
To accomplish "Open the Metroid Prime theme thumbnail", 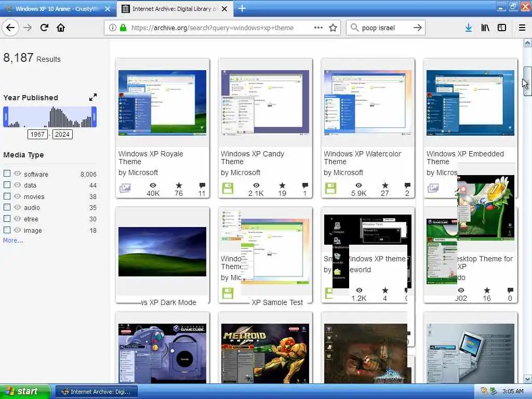I will click(x=265, y=353).
